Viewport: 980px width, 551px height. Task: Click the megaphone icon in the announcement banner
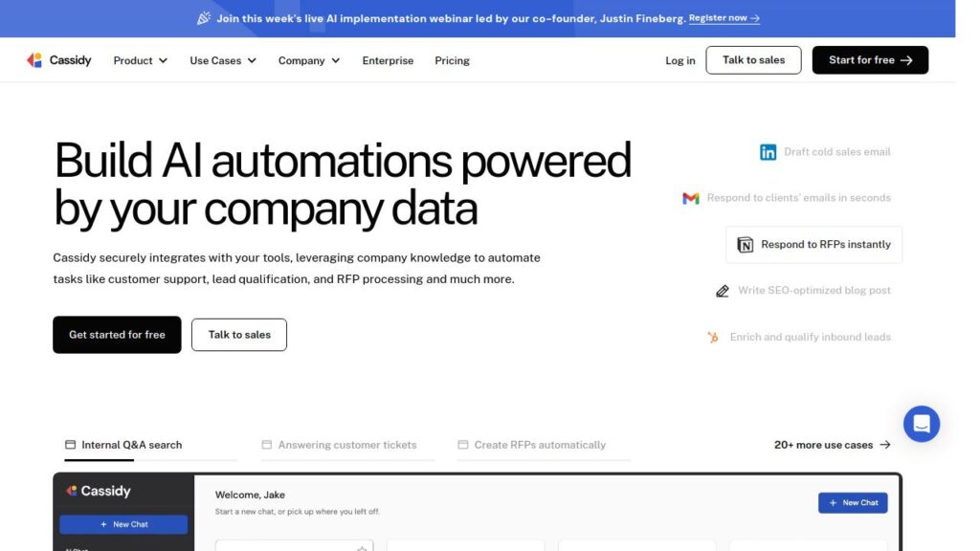point(203,18)
